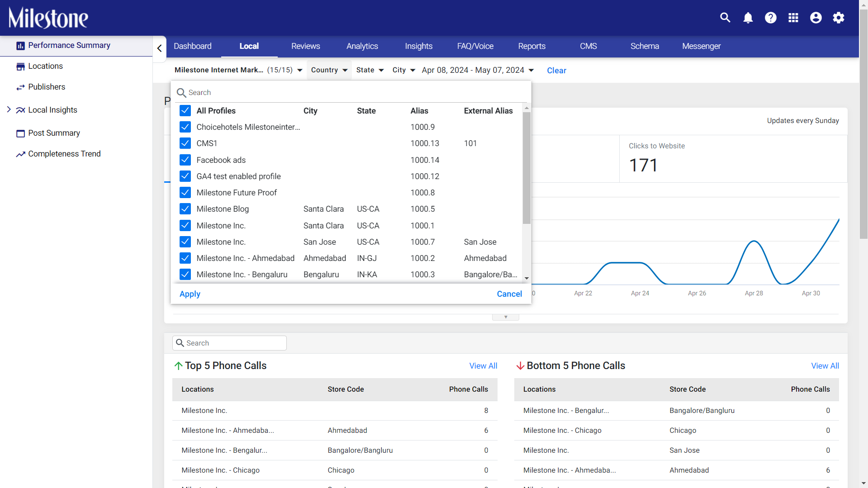This screenshot has height=488, width=868.
Task: Uncheck the Milestone Blog checkbox
Action: (x=185, y=209)
